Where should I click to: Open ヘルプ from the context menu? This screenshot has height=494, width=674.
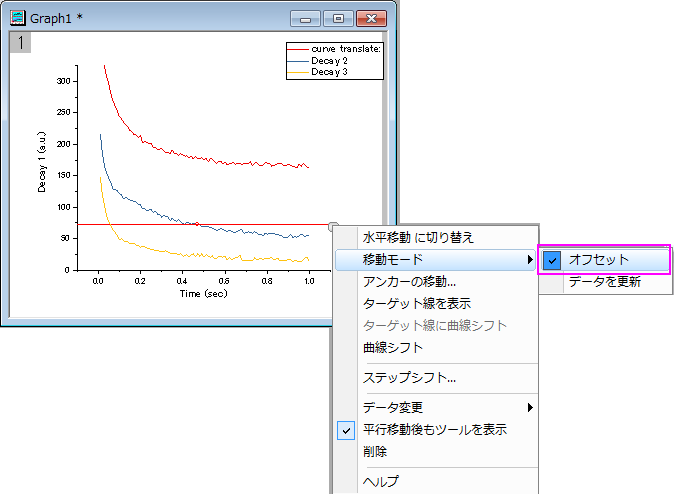coord(380,482)
